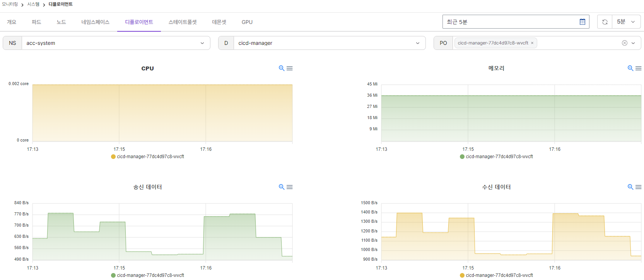
Task: Go to 모니터링 in the breadcrumb
Action: (x=10, y=4)
